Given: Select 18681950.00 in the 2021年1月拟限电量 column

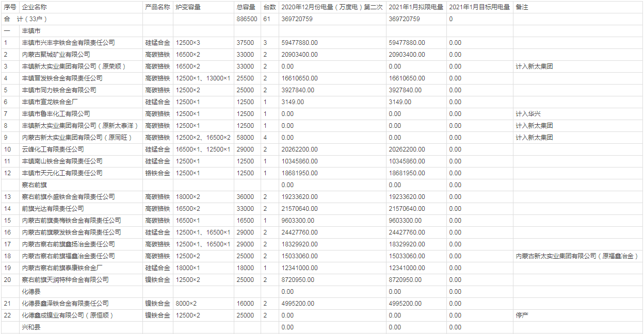Looking at the screenshot, I should pos(407,173).
